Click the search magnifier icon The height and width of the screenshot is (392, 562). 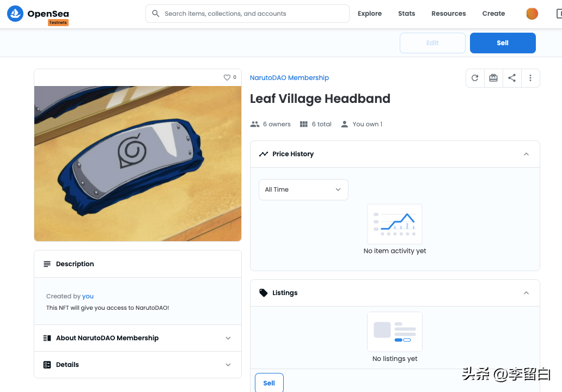(156, 14)
